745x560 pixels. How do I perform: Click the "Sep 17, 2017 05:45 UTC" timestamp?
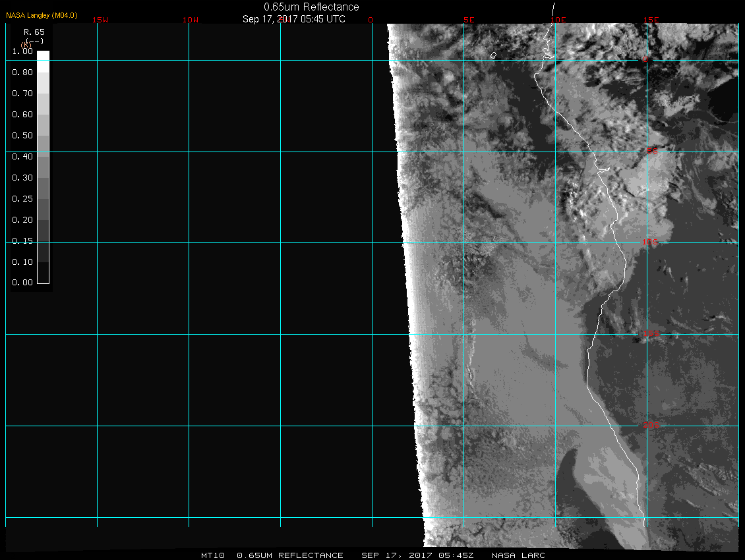click(x=293, y=19)
